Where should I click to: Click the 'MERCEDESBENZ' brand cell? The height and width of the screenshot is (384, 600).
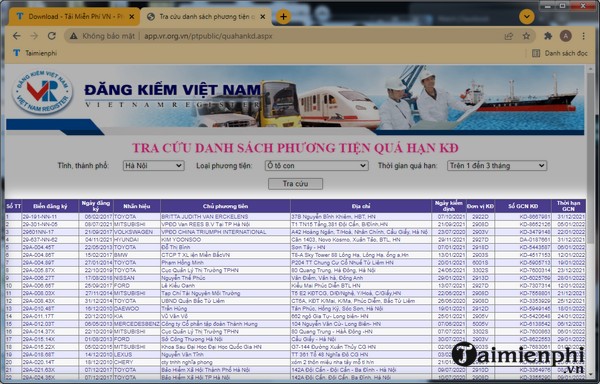[137, 324]
